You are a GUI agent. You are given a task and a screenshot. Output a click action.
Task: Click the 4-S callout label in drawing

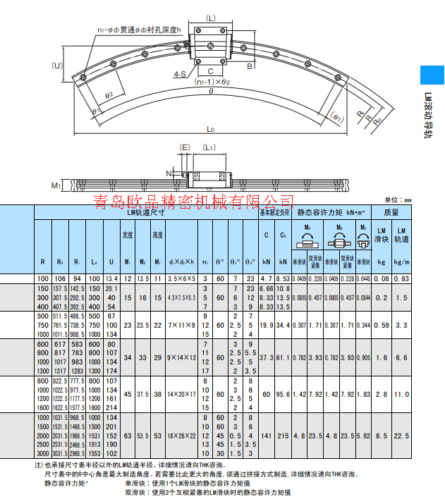coord(180,74)
